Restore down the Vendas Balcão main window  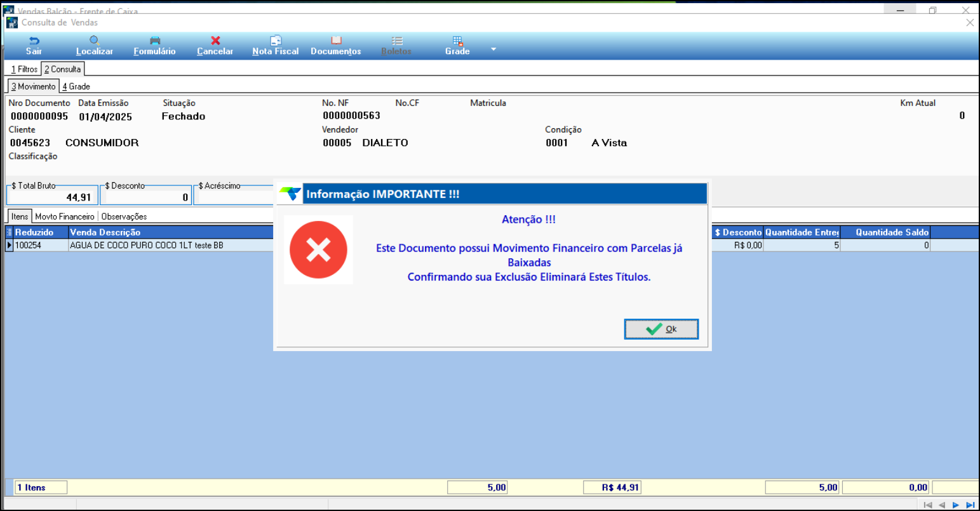[x=932, y=10]
